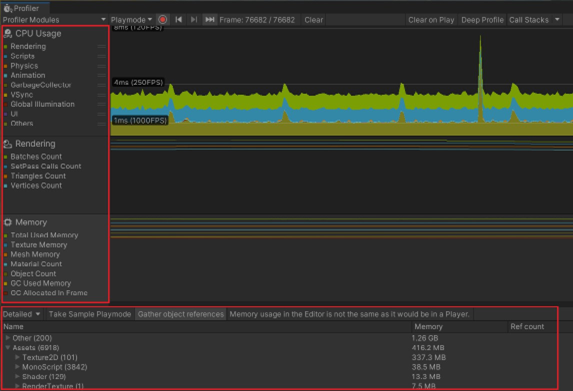The width and height of the screenshot is (573, 391).
Task: Toggle Total Used Memory stat marker
Action: 5,235
